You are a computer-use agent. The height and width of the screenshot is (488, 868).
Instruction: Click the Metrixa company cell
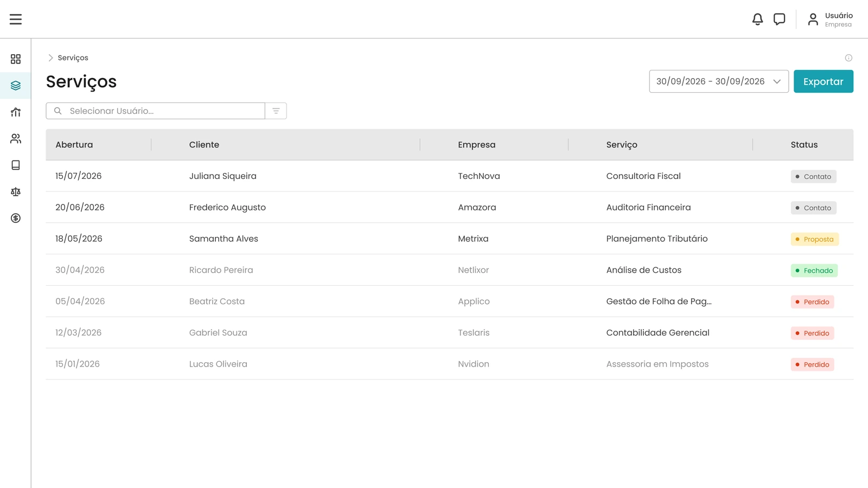[473, 239]
